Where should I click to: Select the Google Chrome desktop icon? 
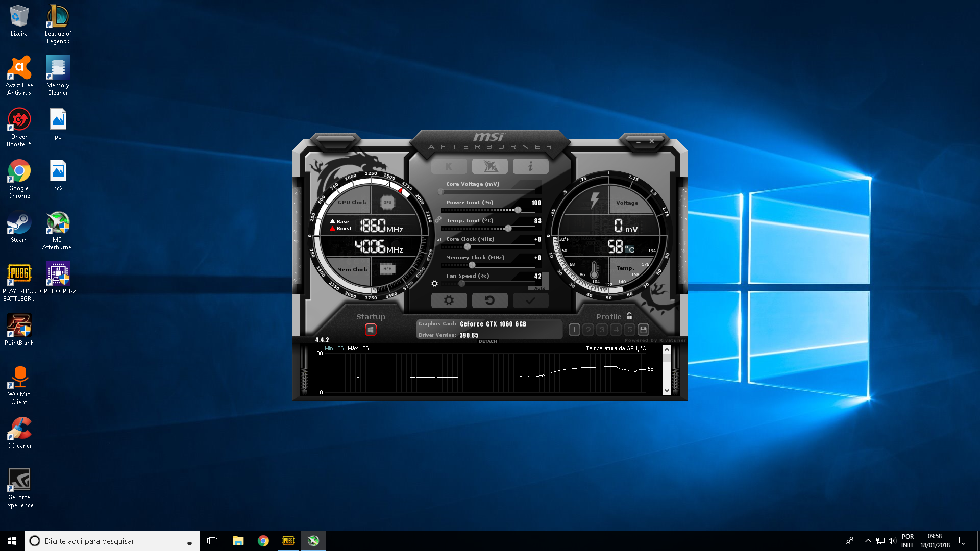pyautogui.click(x=19, y=179)
